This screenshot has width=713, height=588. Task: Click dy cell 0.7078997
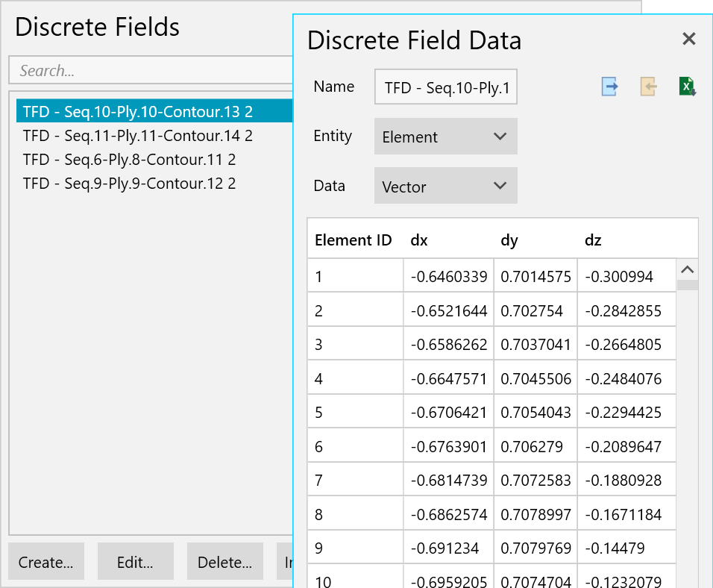tap(535, 514)
